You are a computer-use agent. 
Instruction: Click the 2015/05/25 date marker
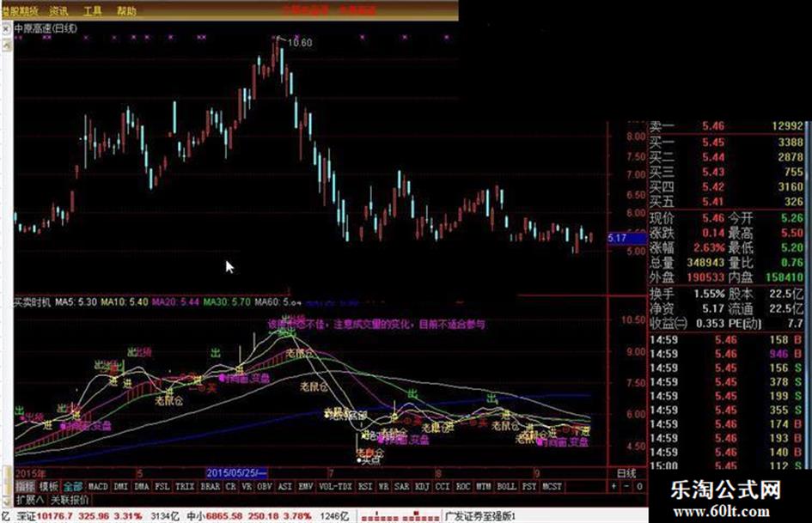pos(236,473)
